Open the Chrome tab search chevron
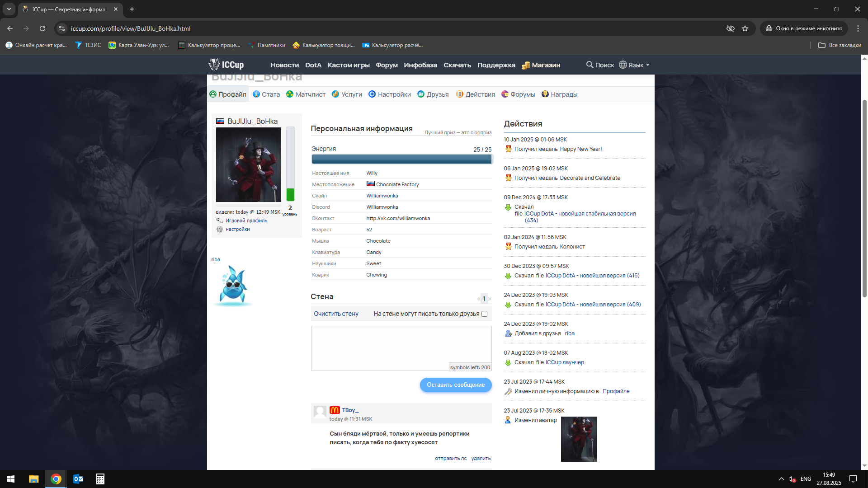868x488 pixels. (9, 9)
